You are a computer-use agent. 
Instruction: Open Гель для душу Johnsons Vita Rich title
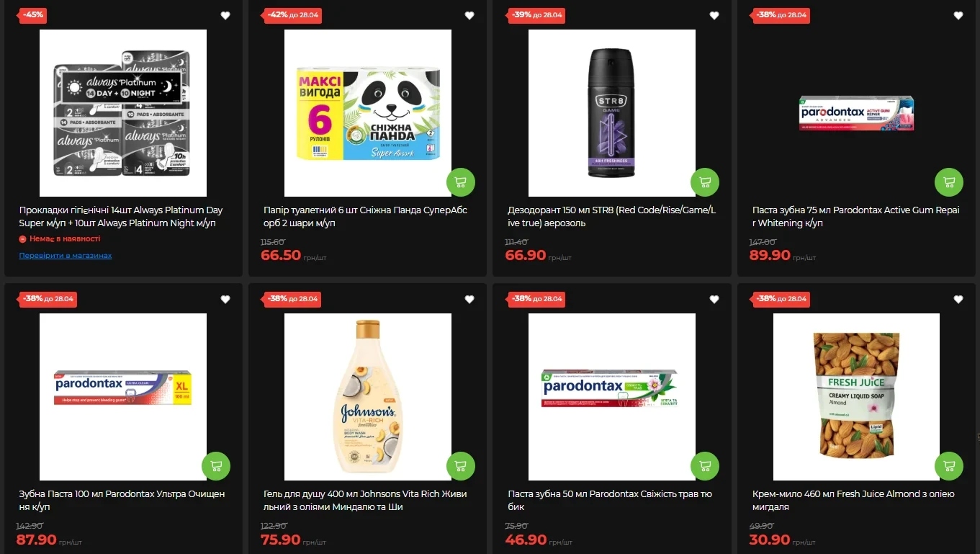[x=365, y=501]
